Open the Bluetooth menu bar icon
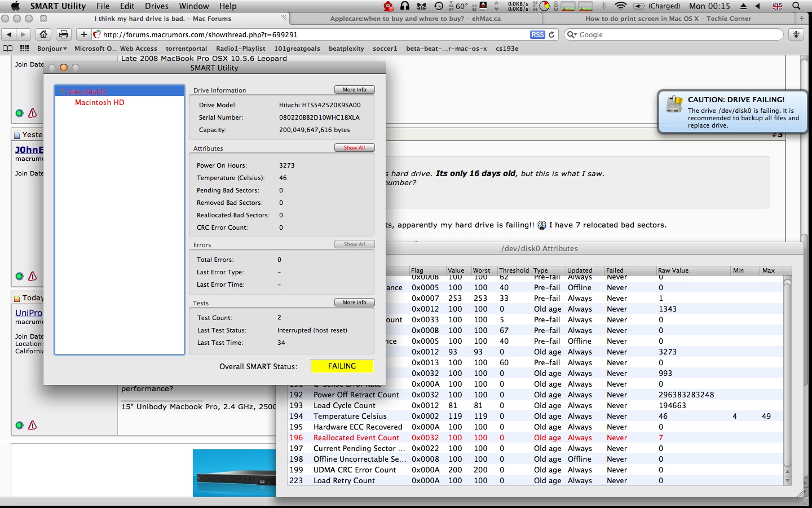This screenshot has height=508, width=812. [x=604, y=6]
